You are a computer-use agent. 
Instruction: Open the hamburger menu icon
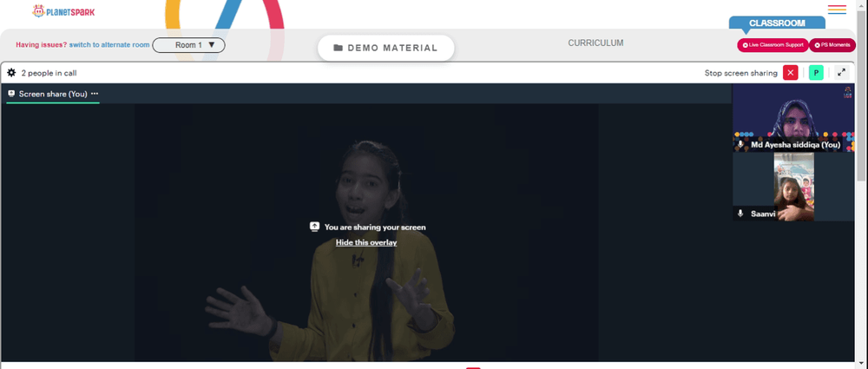837,10
